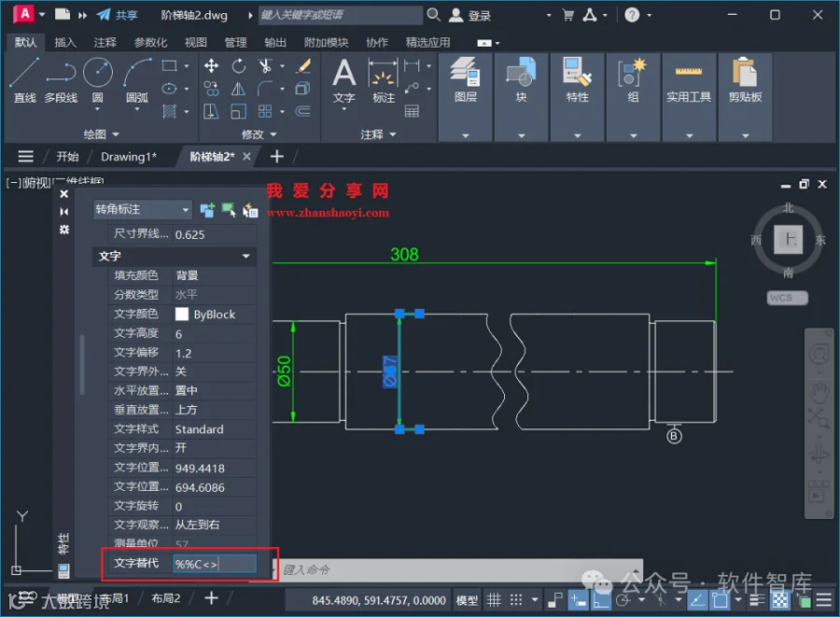Click the ViewCube top face 上

788,239
